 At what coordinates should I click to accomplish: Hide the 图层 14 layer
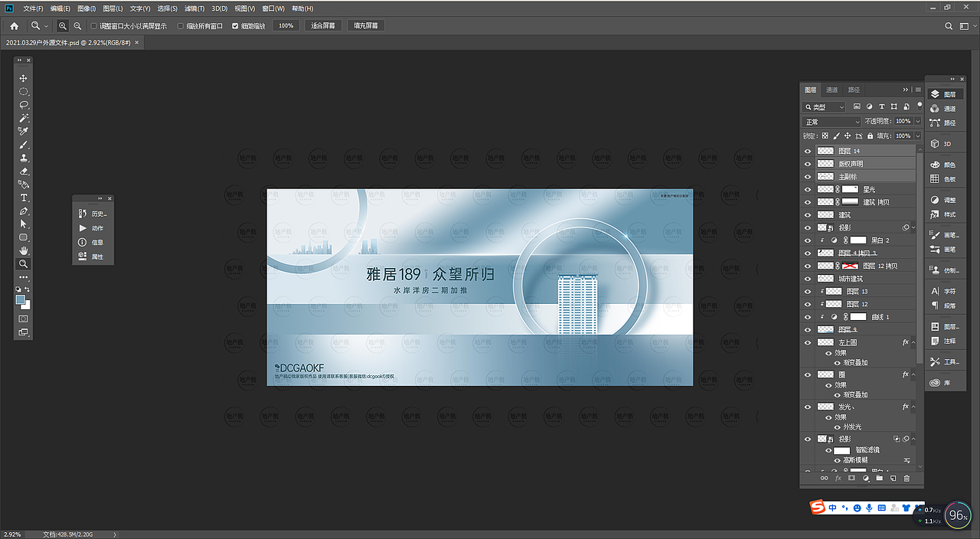808,151
